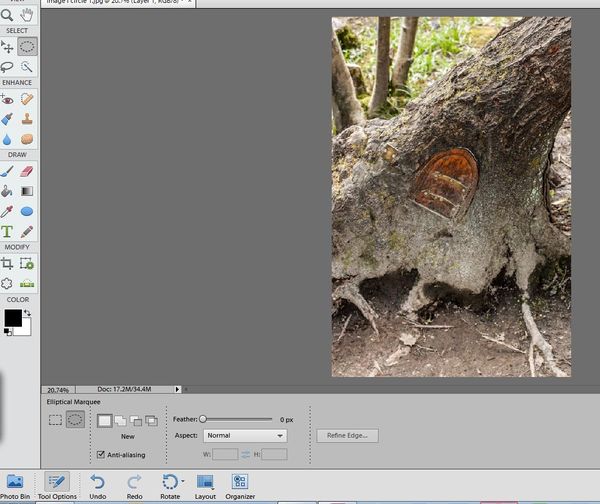Screen dimensions: 600x504
Task: Select the Recompose tool
Action: coord(27,264)
